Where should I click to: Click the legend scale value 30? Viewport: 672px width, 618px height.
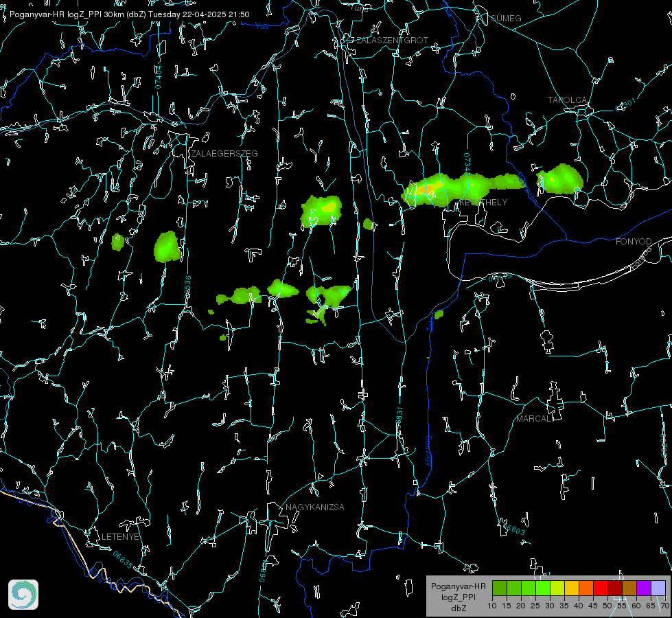point(550,606)
